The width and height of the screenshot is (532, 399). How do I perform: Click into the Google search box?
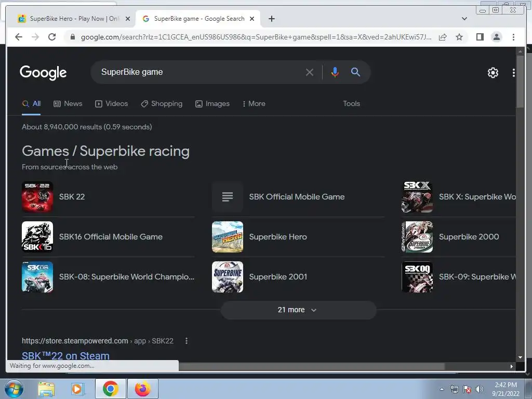tap(200, 72)
